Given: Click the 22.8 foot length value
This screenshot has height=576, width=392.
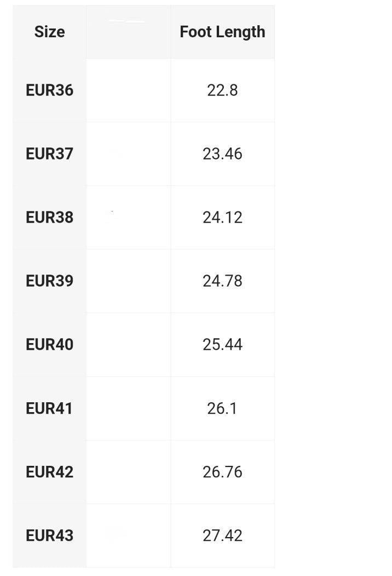Looking at the screenshot, I should coord(222,90).
